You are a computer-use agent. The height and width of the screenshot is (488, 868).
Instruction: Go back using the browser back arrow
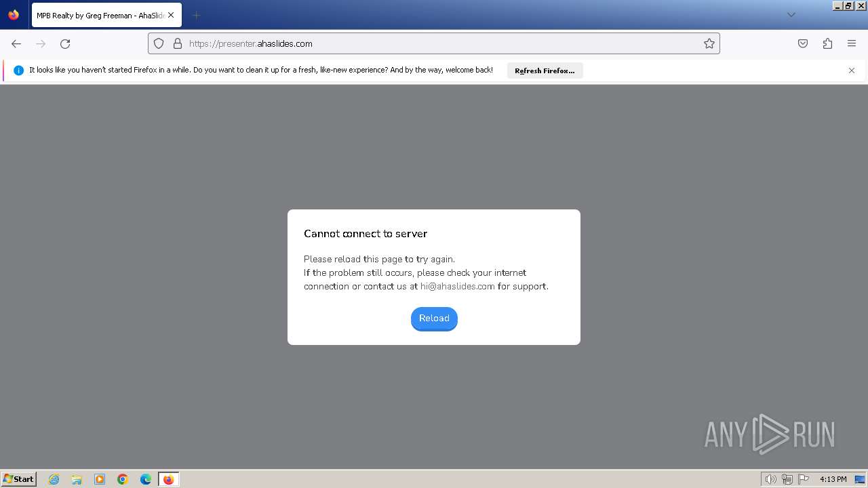click(x=16, y=43)
